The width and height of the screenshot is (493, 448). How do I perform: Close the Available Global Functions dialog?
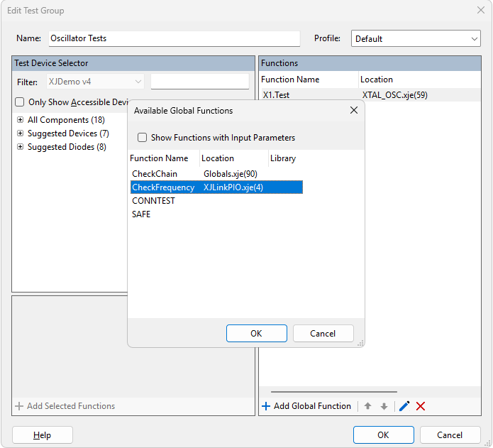click(354, 110)
